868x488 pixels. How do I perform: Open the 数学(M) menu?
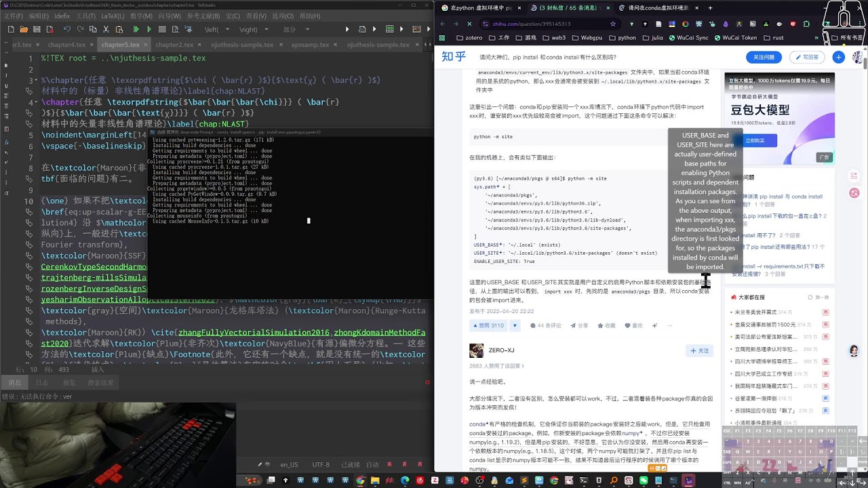[141, 16]
